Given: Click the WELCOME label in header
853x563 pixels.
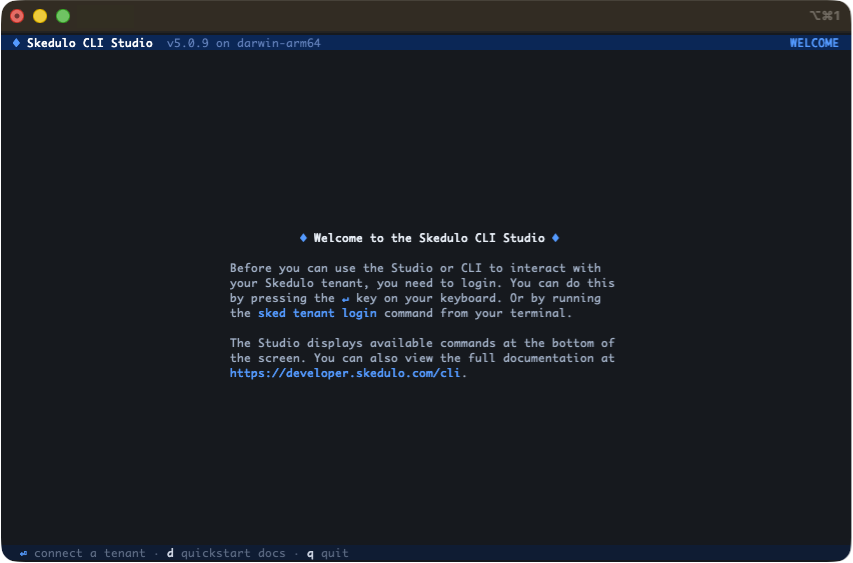Looking at the screenshot, I should (814, 43).
